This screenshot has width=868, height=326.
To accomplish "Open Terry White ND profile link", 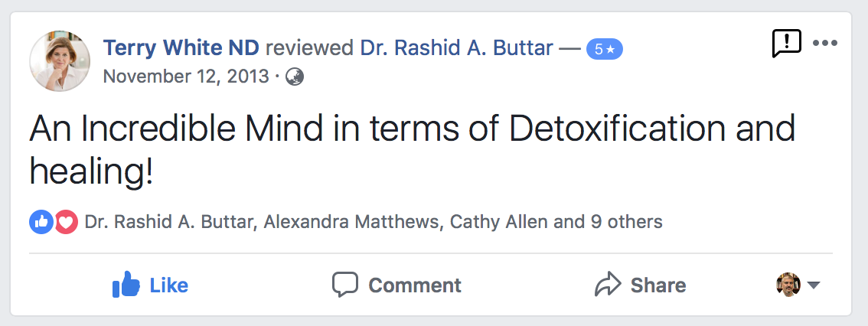I will click(181, 48).
